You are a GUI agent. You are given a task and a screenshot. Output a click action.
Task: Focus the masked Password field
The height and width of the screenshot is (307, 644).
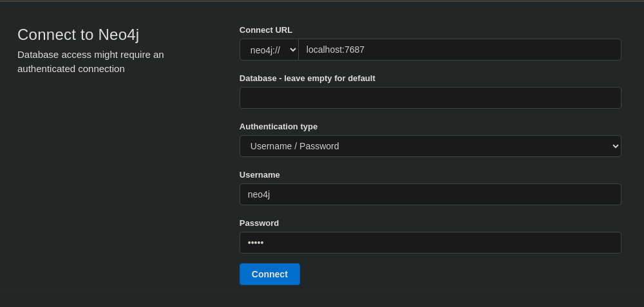point(430,243)
